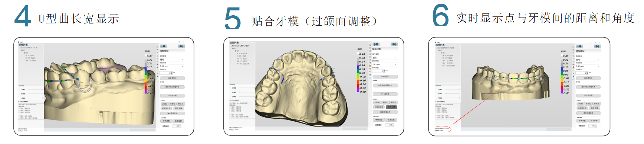This screenshot has width=644, height=144.
Task: Click top icon of vertical view toolbar, step 5
Action: tap(370, 46)
